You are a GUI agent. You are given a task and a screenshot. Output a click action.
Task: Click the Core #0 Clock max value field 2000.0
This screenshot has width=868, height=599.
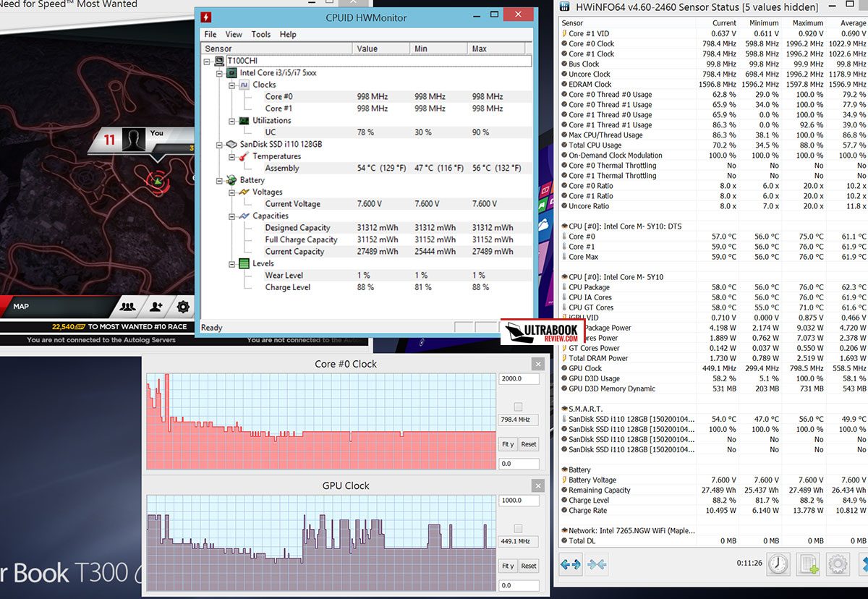click(x=519, y=378)
